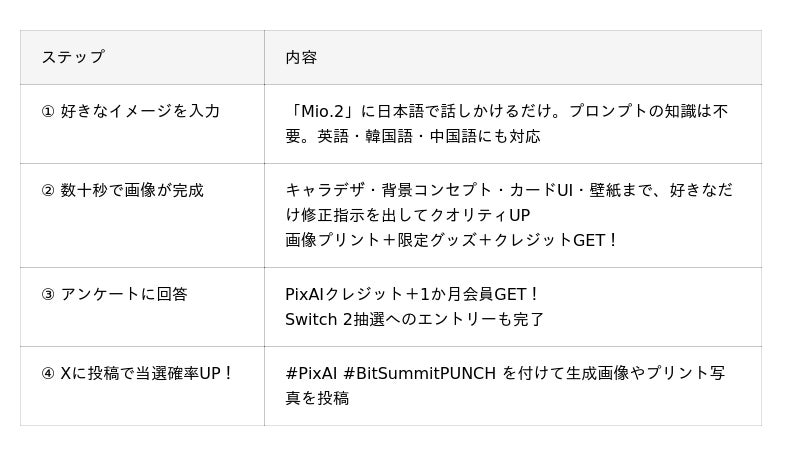Viewport: 800px width, 456px height.
Task: Click the 画像プリント＋限定グッズ＋クレジットGET！ line
Action: 452,240
